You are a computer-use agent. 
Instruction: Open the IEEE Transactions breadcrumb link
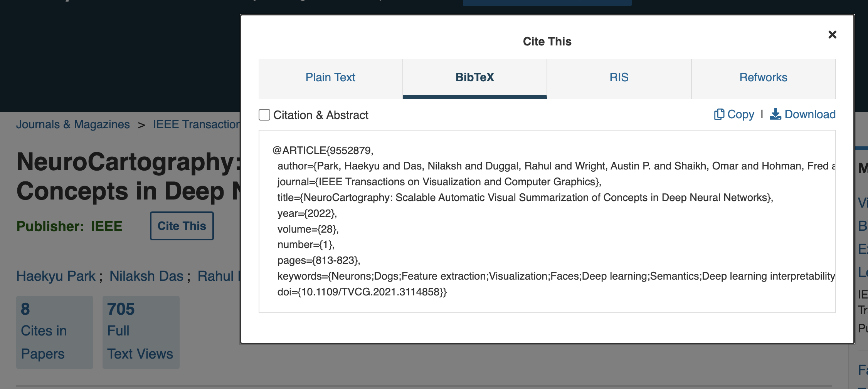196,124
